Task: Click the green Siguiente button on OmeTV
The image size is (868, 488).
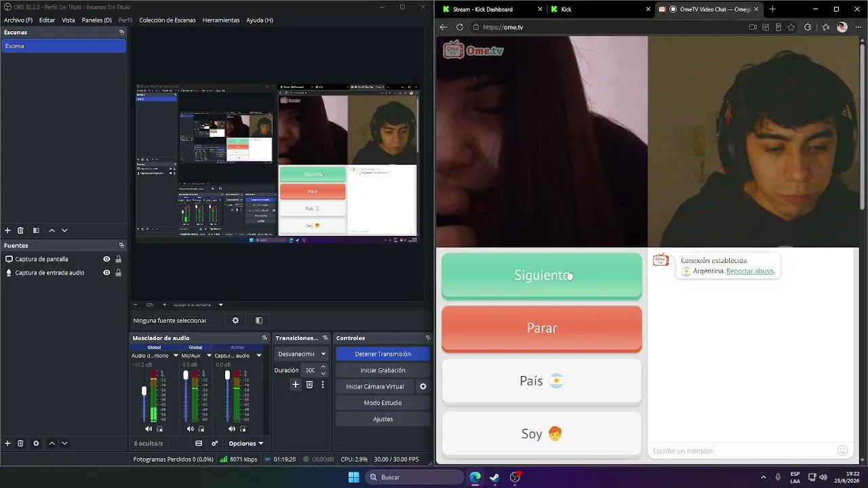Action: point(542,275)
